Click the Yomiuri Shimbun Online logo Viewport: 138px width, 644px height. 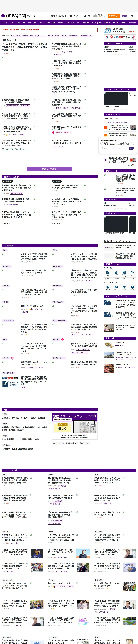[x=18, y=16]
